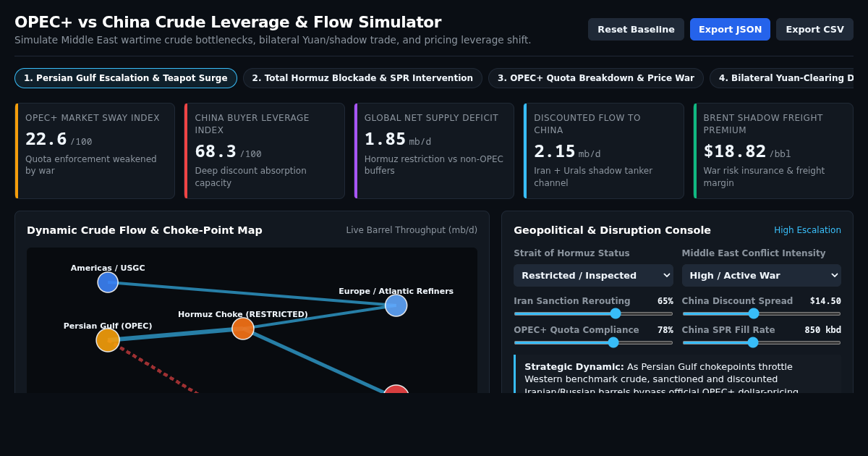Export simulation as JSON
The image size is (868, 456).
pos(730,30)
